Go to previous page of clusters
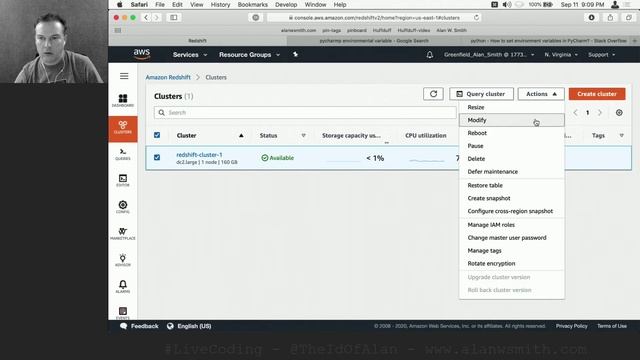 coord(575,113)
